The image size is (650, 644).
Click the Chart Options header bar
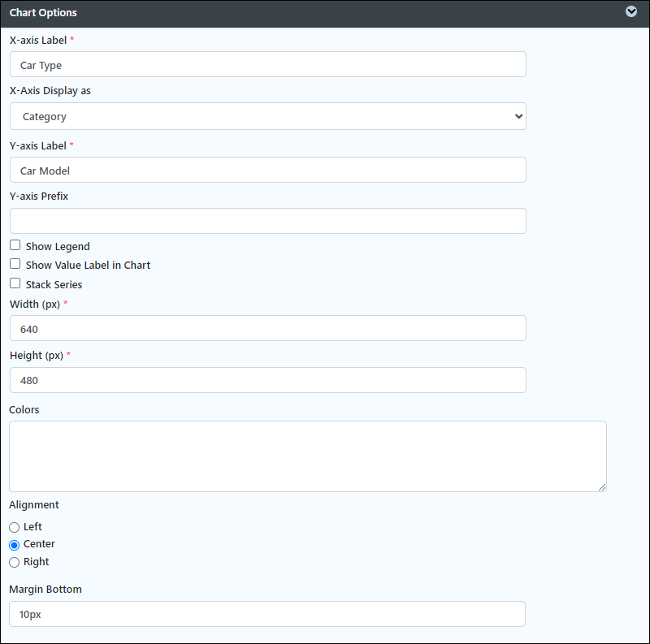tap(325, 14)
